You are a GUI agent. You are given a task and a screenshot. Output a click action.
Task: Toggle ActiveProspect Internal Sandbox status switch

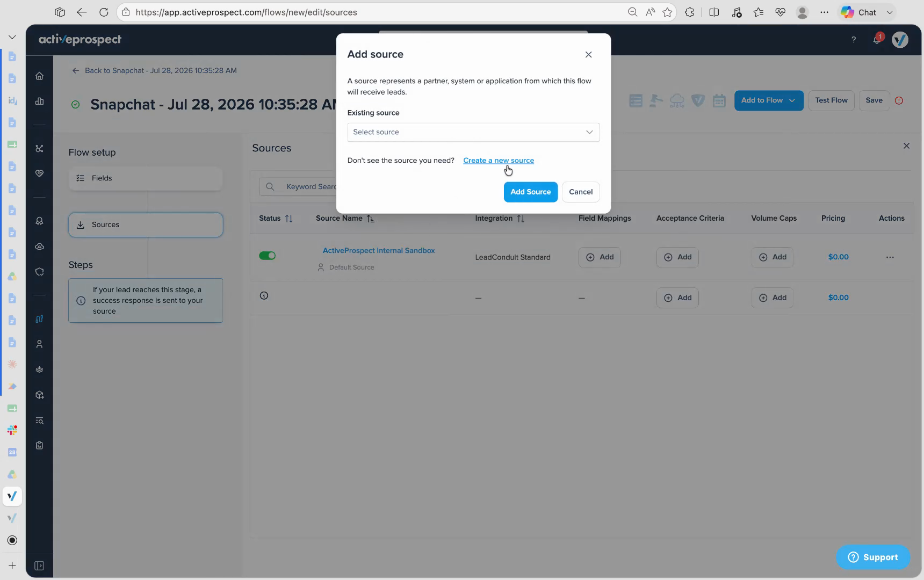267,256
